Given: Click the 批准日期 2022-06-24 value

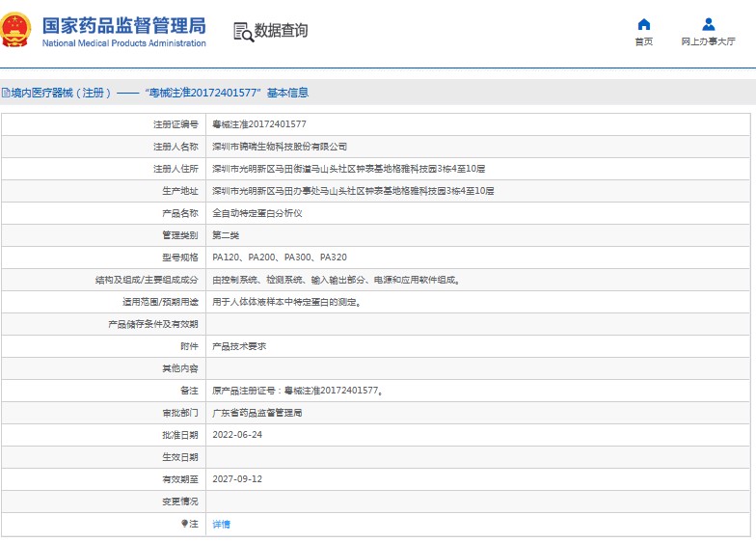Looking at the screenshot, I should click(237, 435).
